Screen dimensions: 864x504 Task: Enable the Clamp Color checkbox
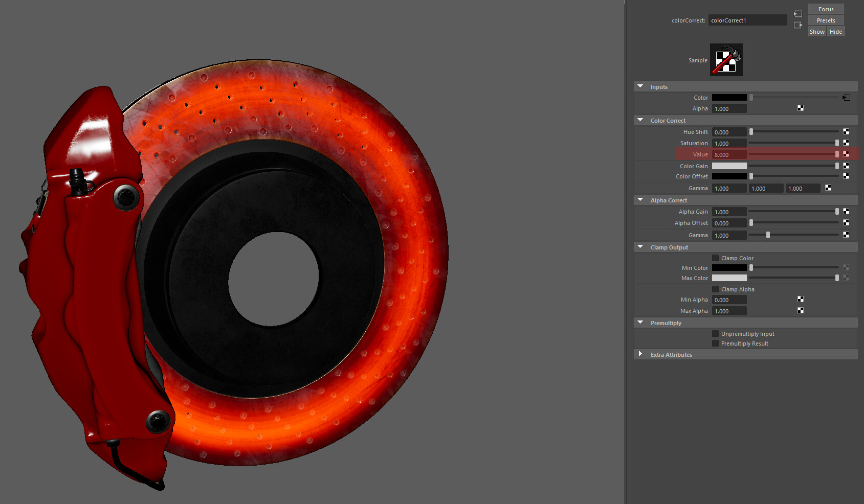point(715,258)
